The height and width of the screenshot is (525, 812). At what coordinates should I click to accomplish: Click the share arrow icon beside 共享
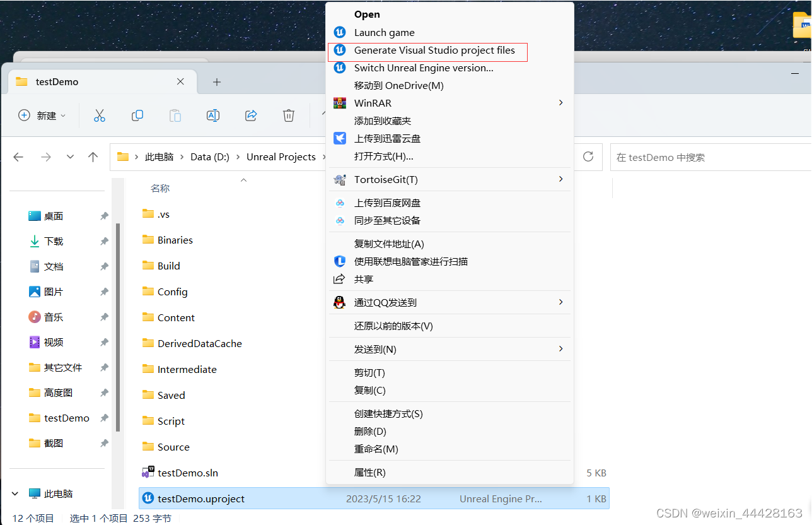click(x=340, y=279)
